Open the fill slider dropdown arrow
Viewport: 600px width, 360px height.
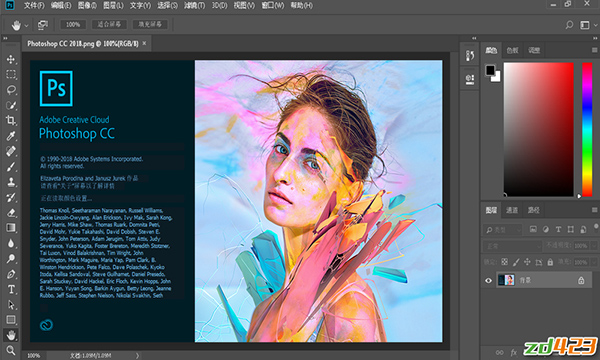pos(594,262)
